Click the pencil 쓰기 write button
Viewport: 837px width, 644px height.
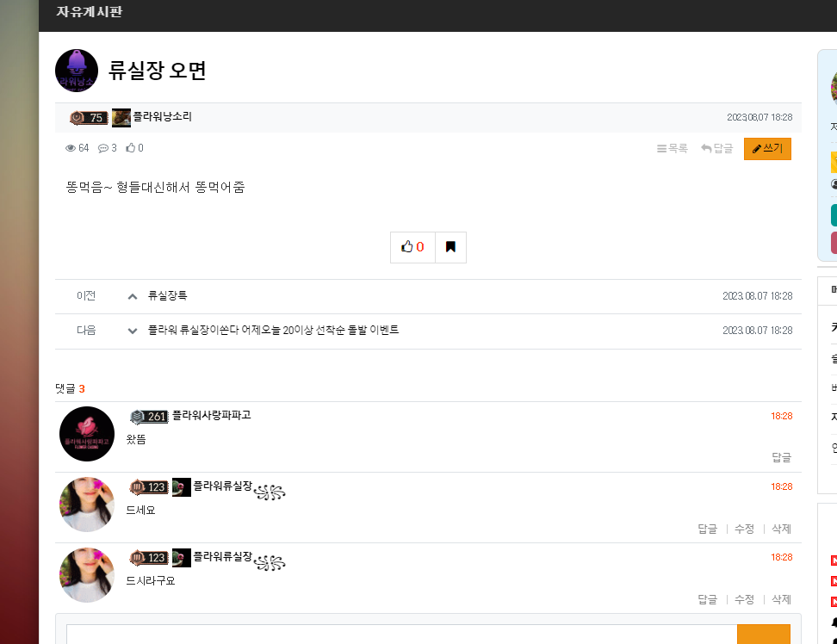point(767,148)
